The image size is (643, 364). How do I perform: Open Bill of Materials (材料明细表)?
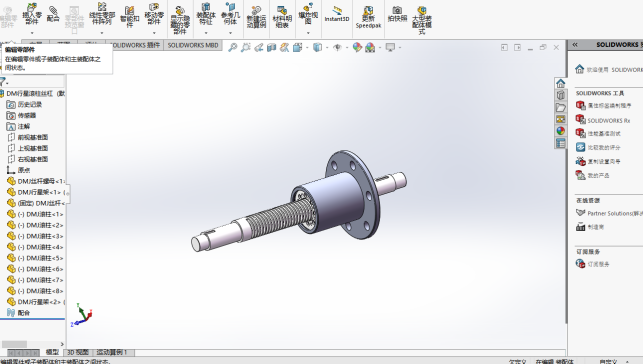tap(282, 17)
